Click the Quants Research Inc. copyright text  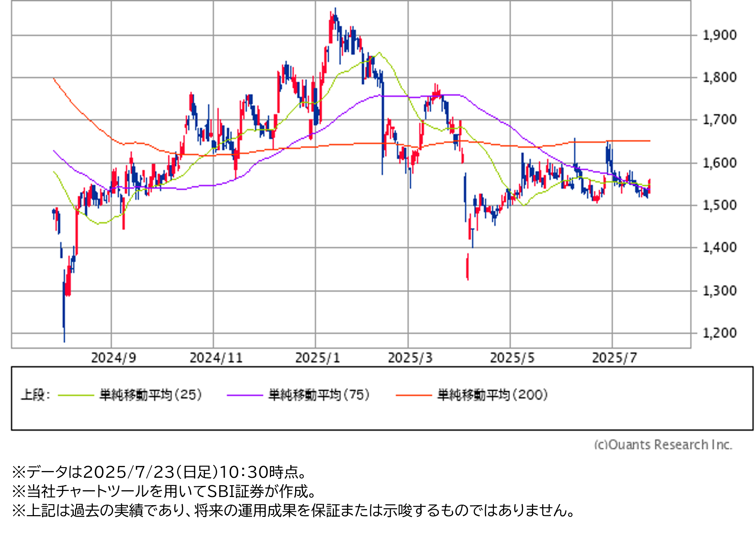(663, 444)
